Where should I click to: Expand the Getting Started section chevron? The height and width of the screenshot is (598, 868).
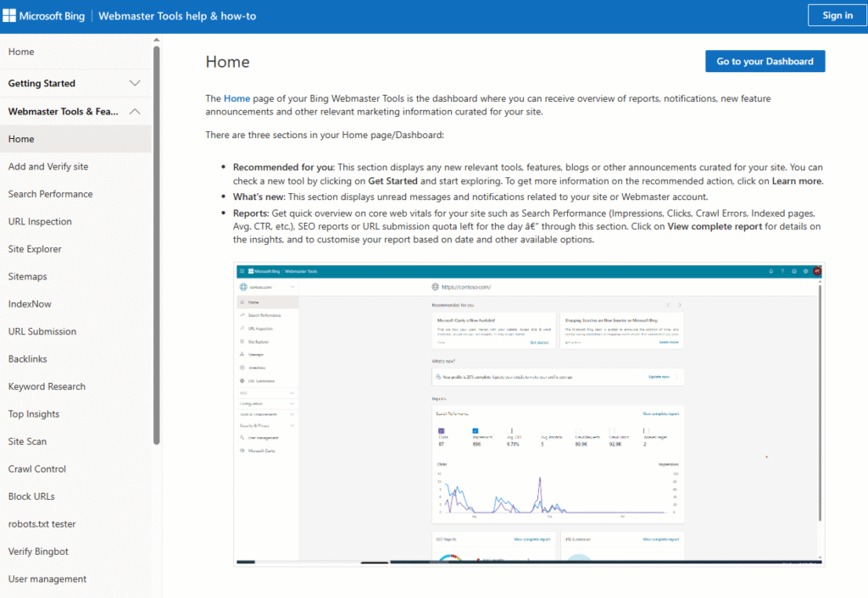point(135,83)
